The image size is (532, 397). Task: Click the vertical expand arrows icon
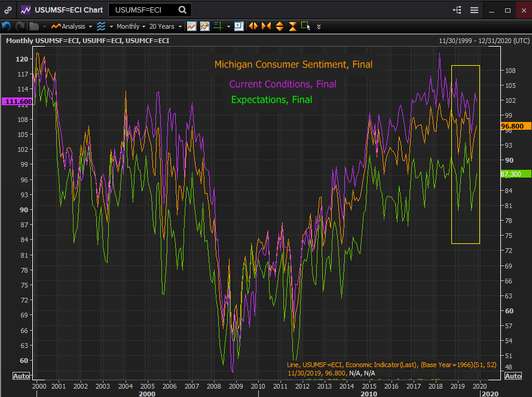coord(280,26)
